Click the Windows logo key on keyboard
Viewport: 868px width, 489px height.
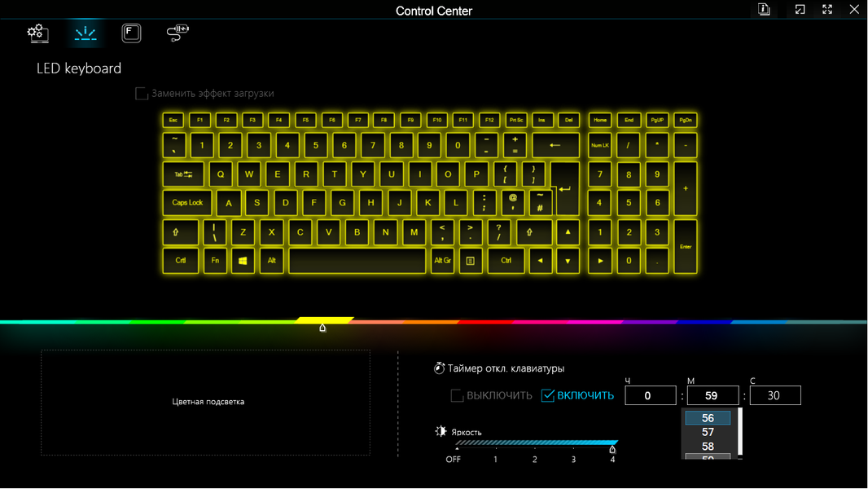(243, 260)
